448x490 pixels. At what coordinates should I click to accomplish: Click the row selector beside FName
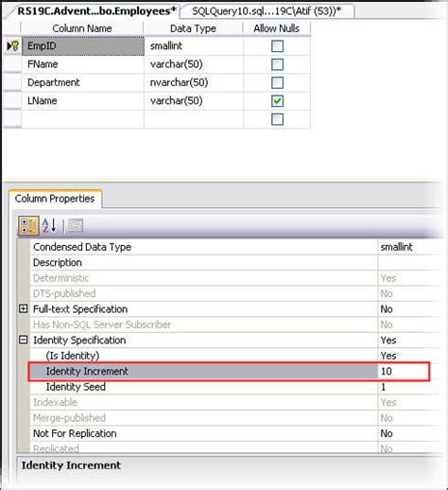click(12, 64)
